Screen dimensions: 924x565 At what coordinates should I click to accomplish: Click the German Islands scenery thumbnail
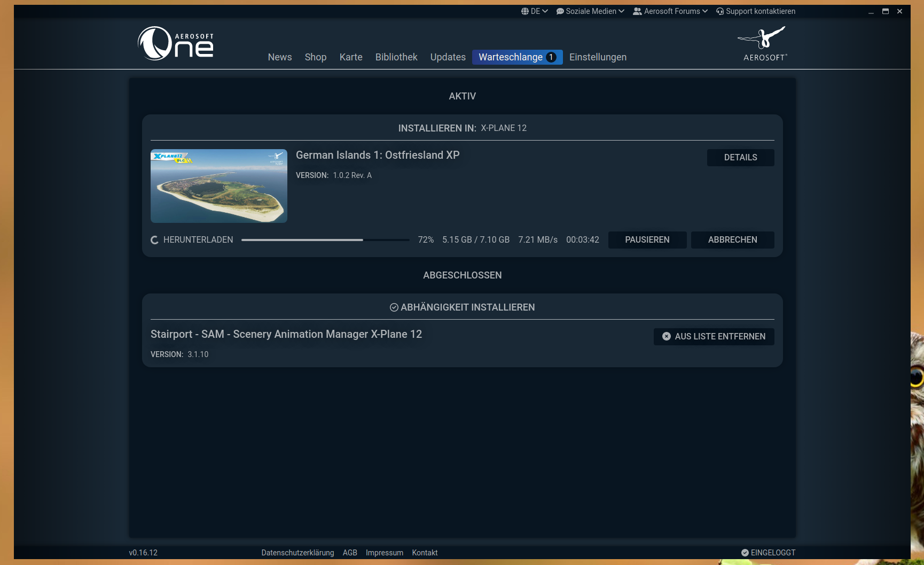tap(219, 186)
